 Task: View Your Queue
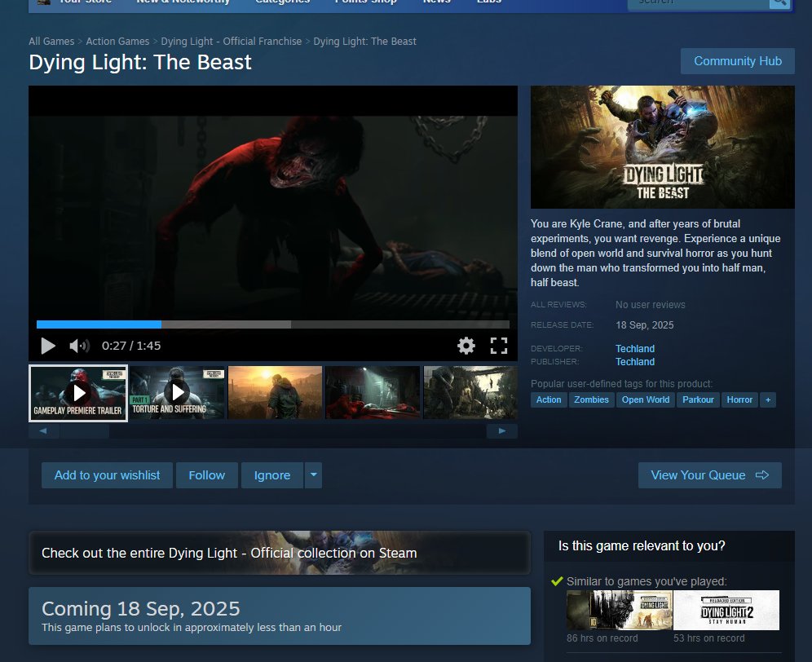[x=709, y=475]
